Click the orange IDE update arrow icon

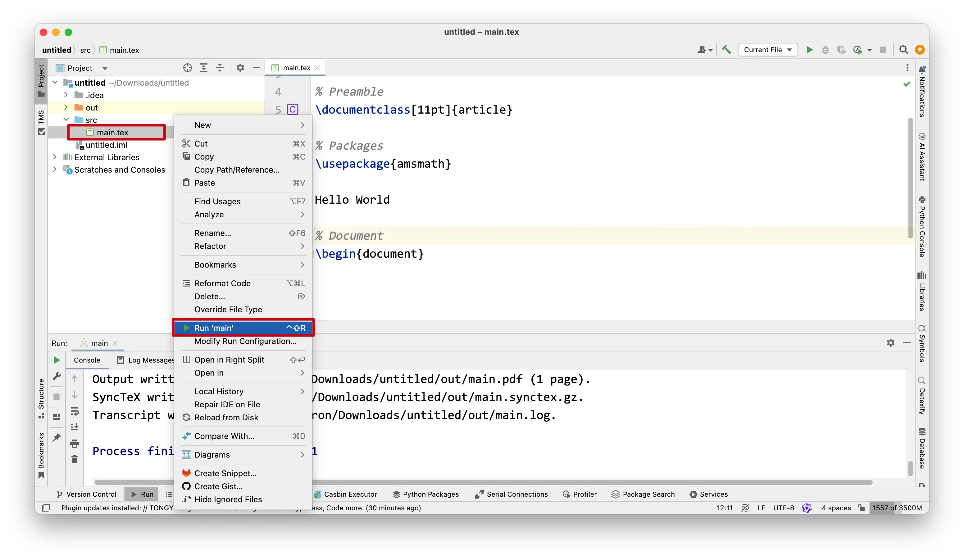coord(920,50)
